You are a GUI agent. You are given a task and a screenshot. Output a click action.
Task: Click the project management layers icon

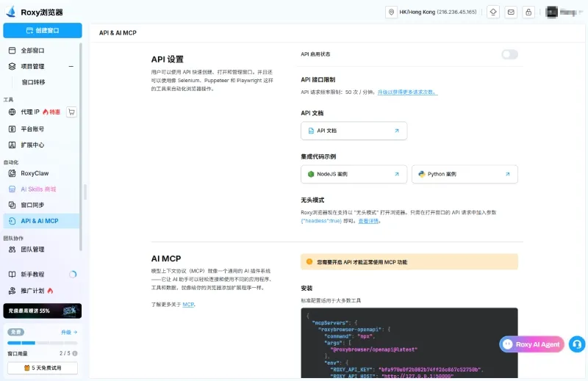click(12, 66)
